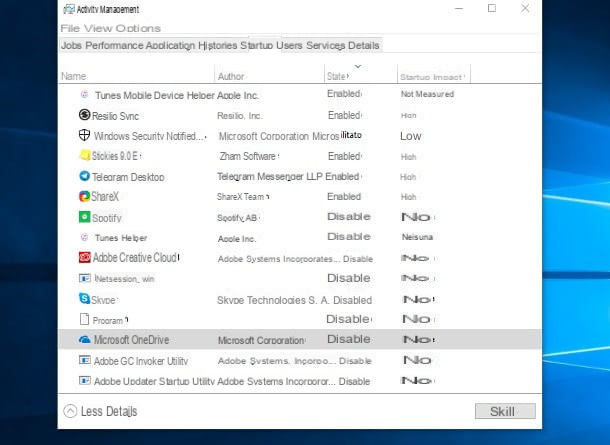Click the Activity Management title bar icon

tap(69, 9)
